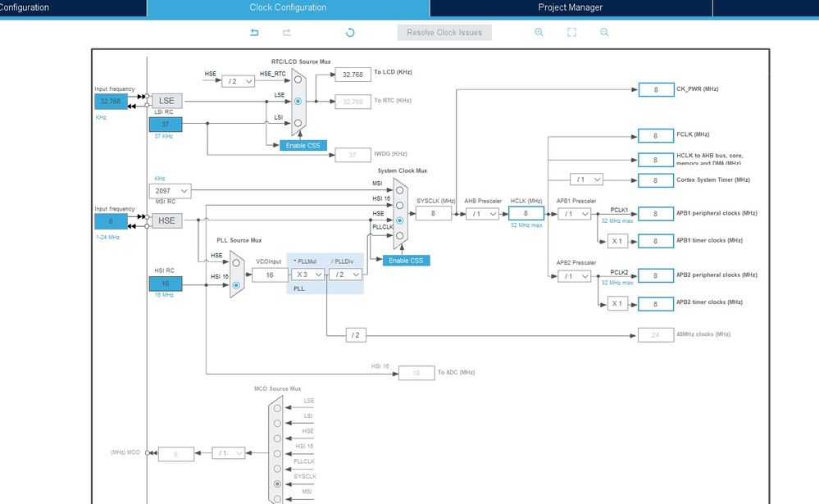This screenshot has height=504, width=819.
Task: Click APB2 peripheral clocks value box
Action: pos(656,275)
